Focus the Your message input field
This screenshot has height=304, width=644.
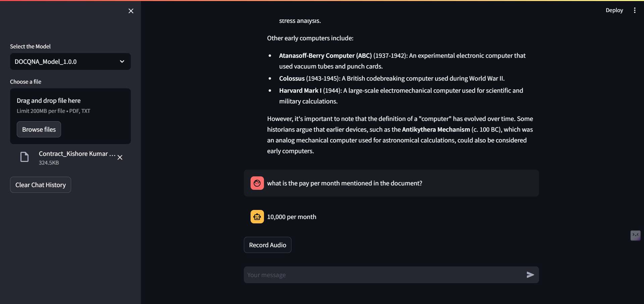tap(382, 275)
